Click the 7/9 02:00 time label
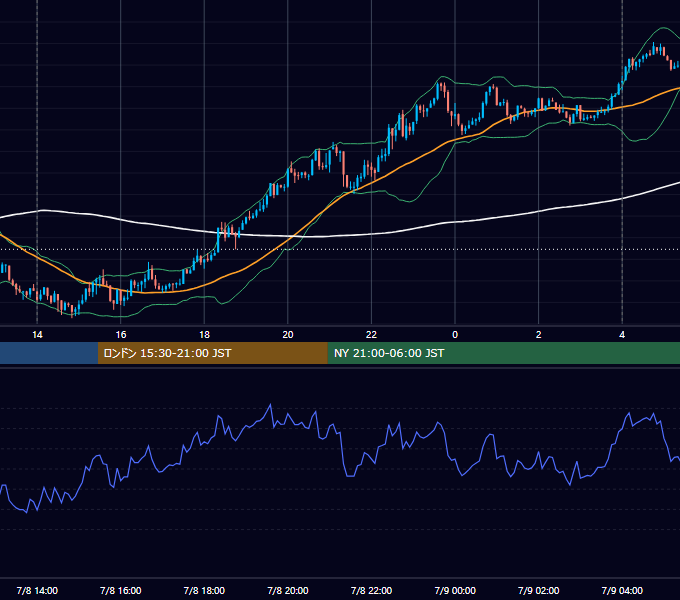This screenshot has width=680, height=600. (539, 590)
